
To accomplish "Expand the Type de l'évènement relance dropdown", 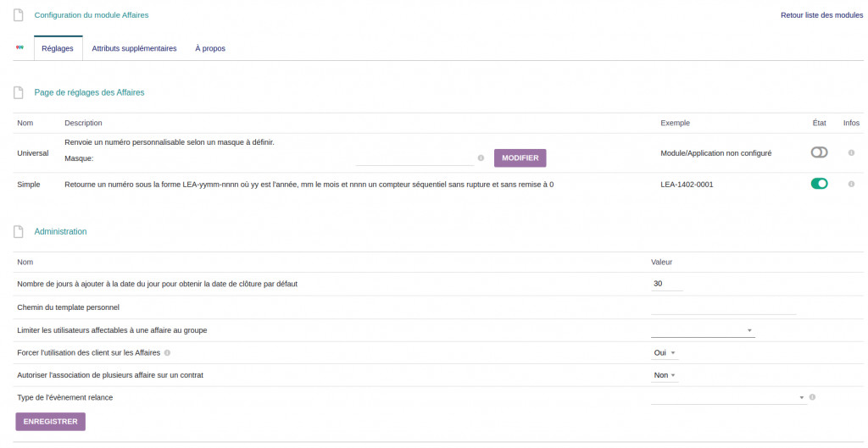I will pos(729,397).
